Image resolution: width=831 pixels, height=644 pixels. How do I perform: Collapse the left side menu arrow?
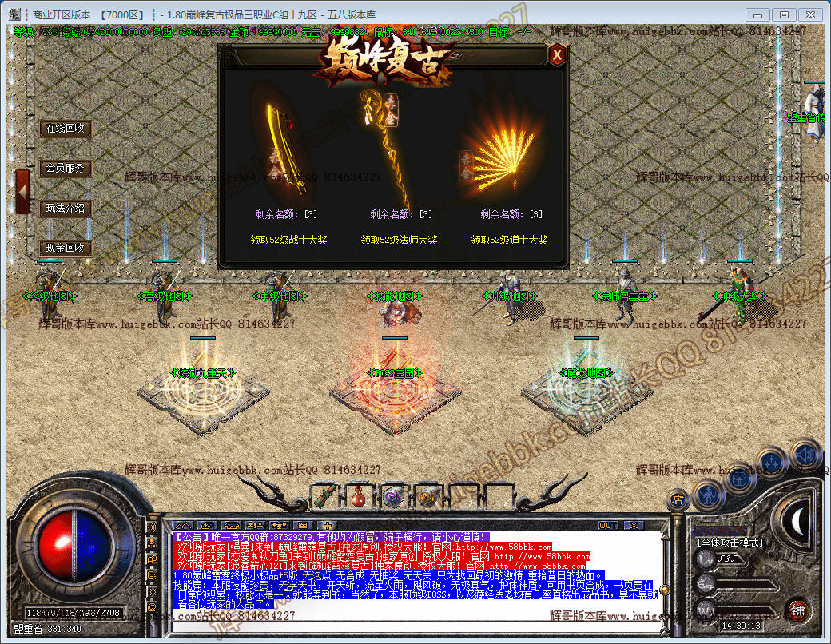pos(22,192)
